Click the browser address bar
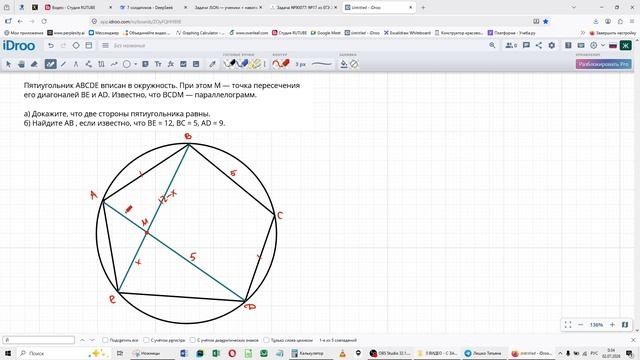 (310, 21)
